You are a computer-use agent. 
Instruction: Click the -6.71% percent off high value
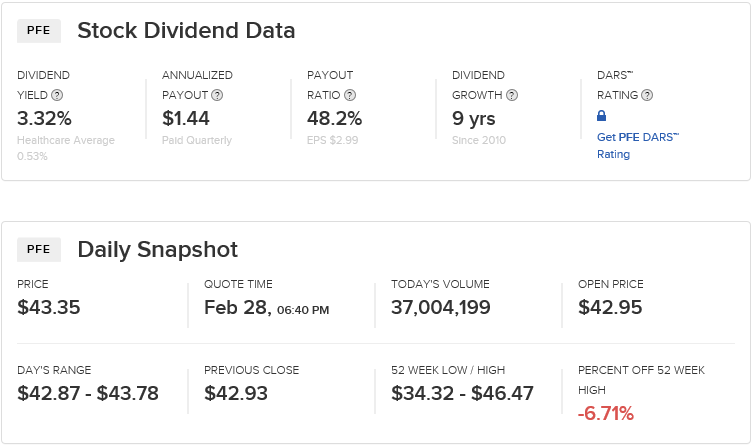coord(606,413)
